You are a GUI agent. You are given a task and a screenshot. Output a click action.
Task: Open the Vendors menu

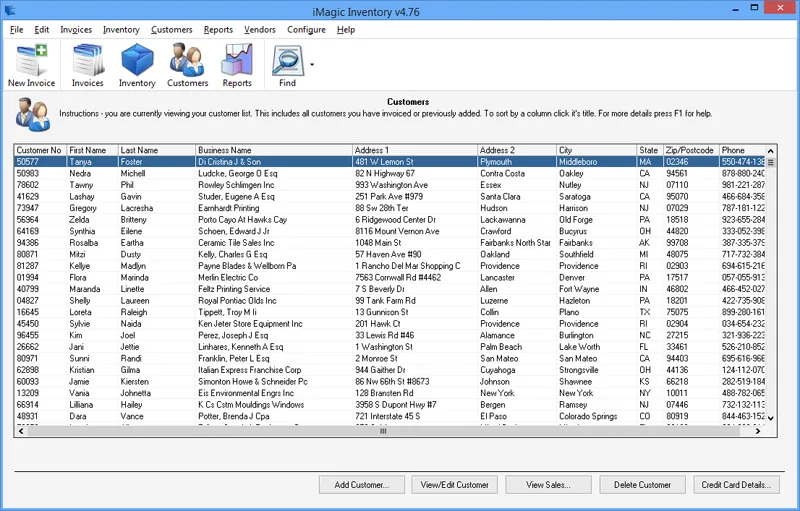point(260,30)
